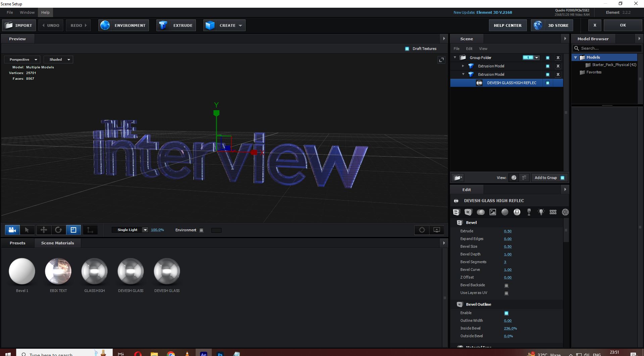Open the Illumination lightbulb icon
644x356 pixels.
pyautogui.click(x=541, y=212)
